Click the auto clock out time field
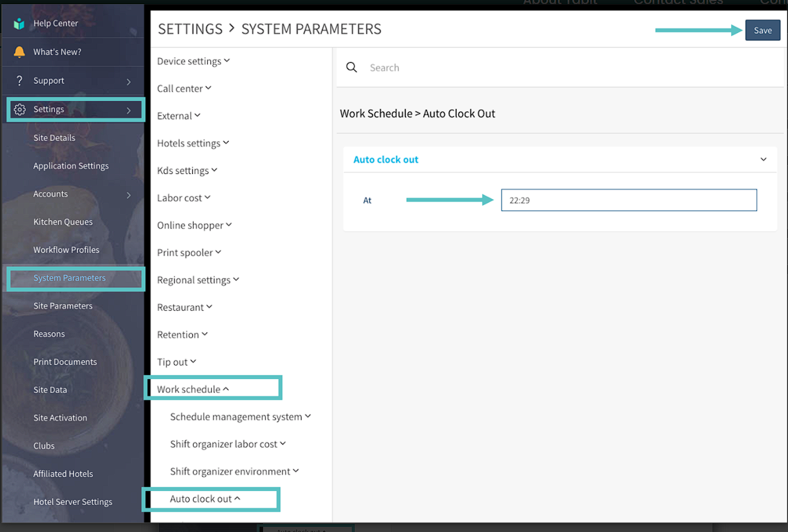This screenshot has height=532, width=788. pos(628,200)
